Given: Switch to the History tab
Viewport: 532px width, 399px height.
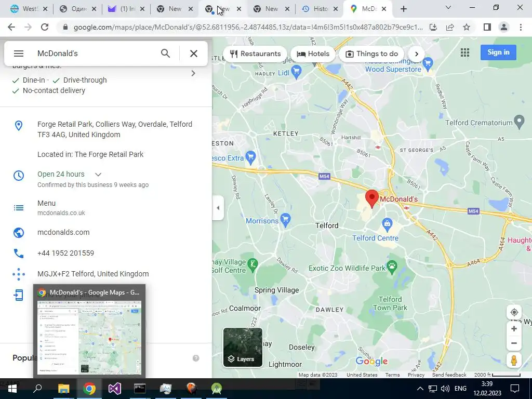Looking at the screenshot, I should click(x=320, y=9).
